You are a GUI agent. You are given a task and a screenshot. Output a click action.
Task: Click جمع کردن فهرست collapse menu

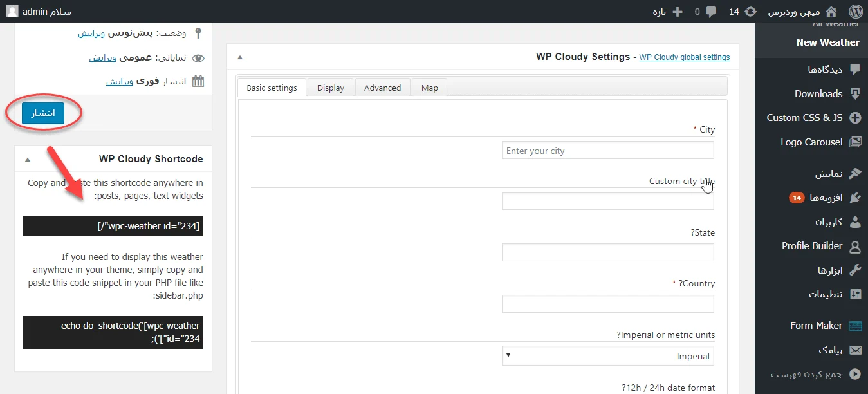[x=807, y=374]
